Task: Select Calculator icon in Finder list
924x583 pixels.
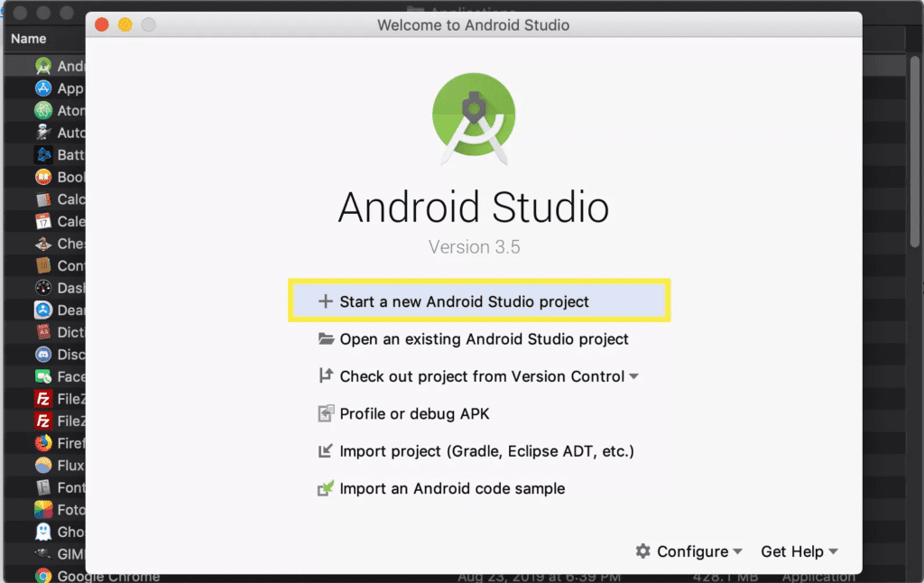Action: (x=43, y=199)
